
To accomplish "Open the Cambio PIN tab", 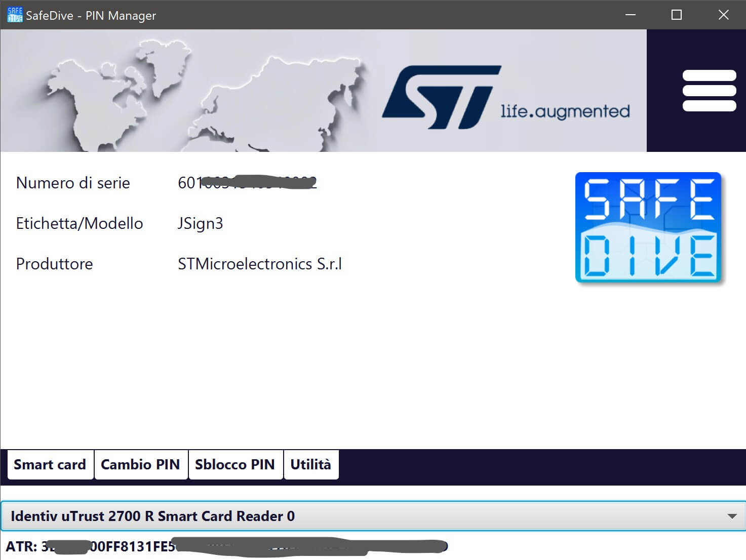I will [140, 464].
